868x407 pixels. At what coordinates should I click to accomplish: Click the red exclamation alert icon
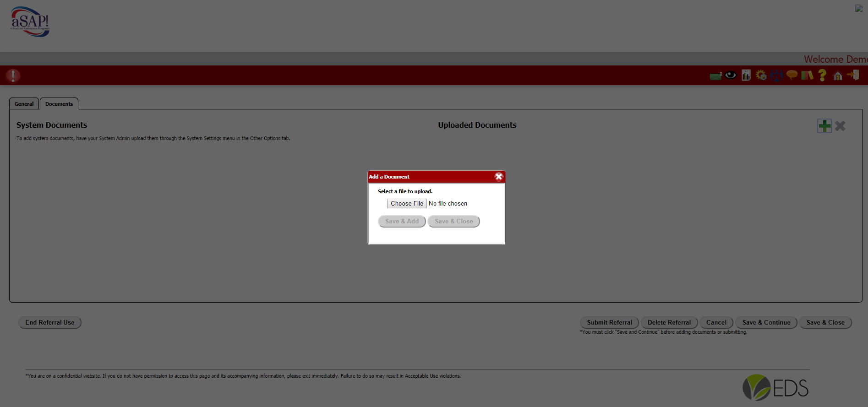tap(13, 76)
